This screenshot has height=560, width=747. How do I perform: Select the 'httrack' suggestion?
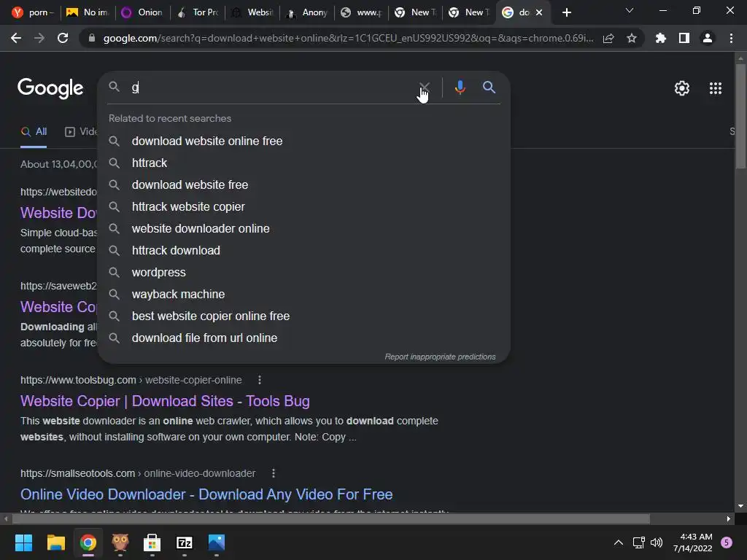304,163
